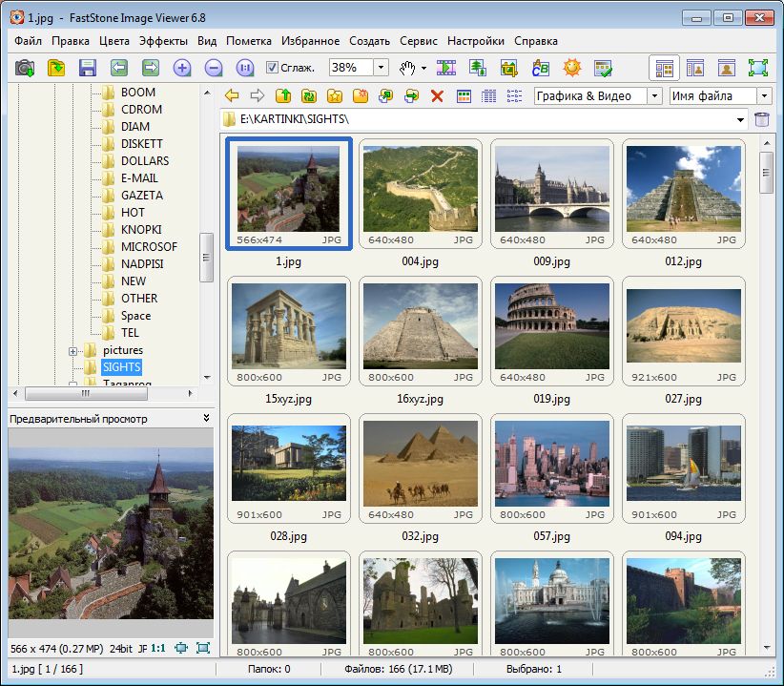The image size is (784, 686).
Task: Open the Графика & Видео filter dropdown
Action: point(653,96)
